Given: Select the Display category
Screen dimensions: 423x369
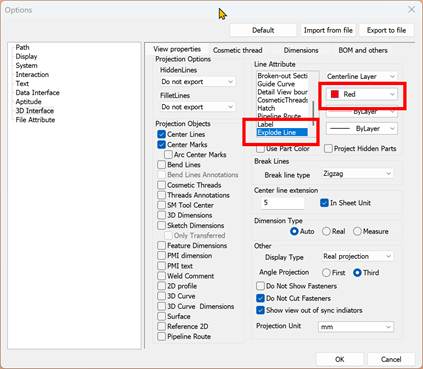Looking at the screenshot, I should click(26, 56).
